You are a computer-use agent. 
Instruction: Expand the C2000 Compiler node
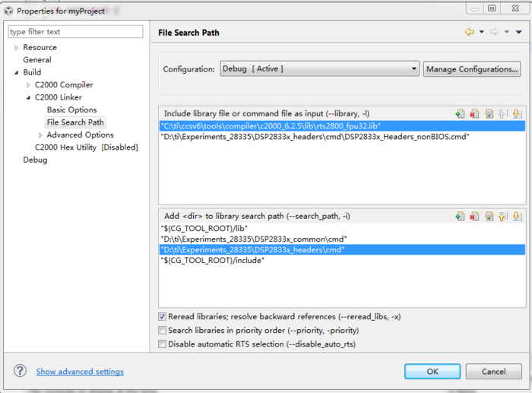tap(29, 85)
